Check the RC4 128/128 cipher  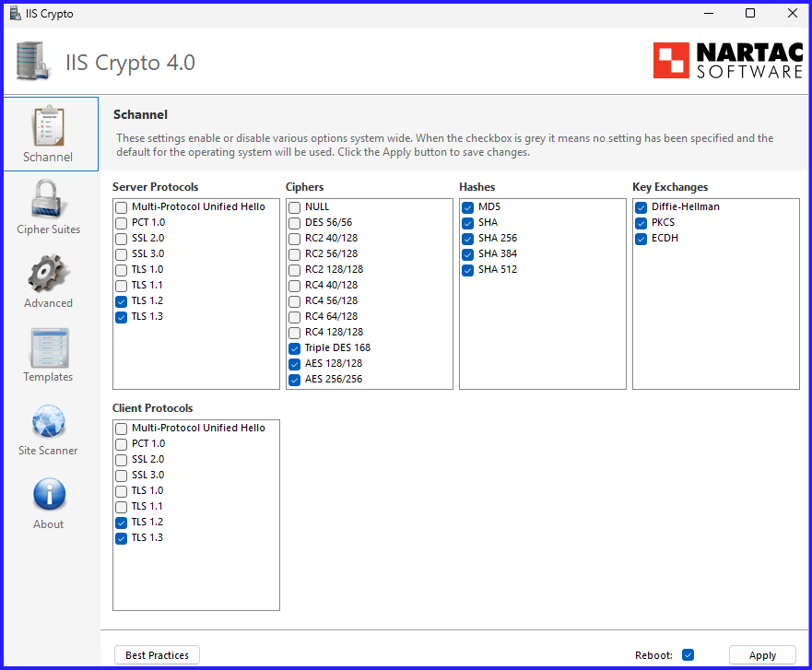(295, 333)
